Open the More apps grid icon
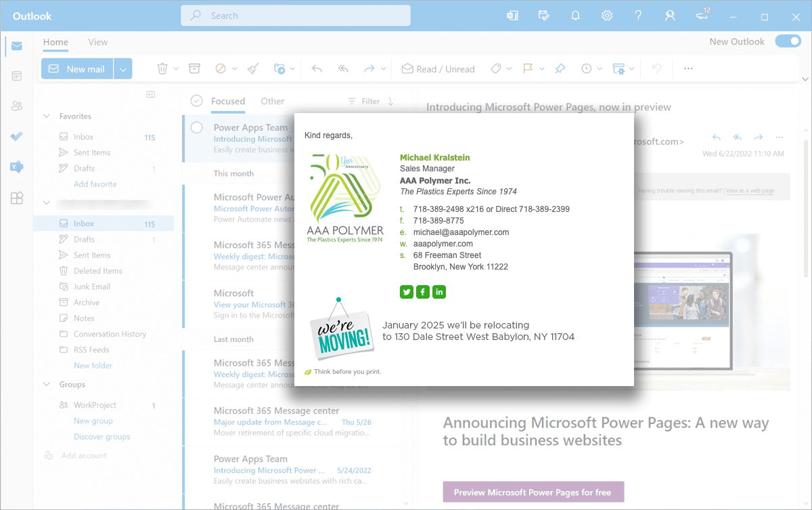 [16, 198]
